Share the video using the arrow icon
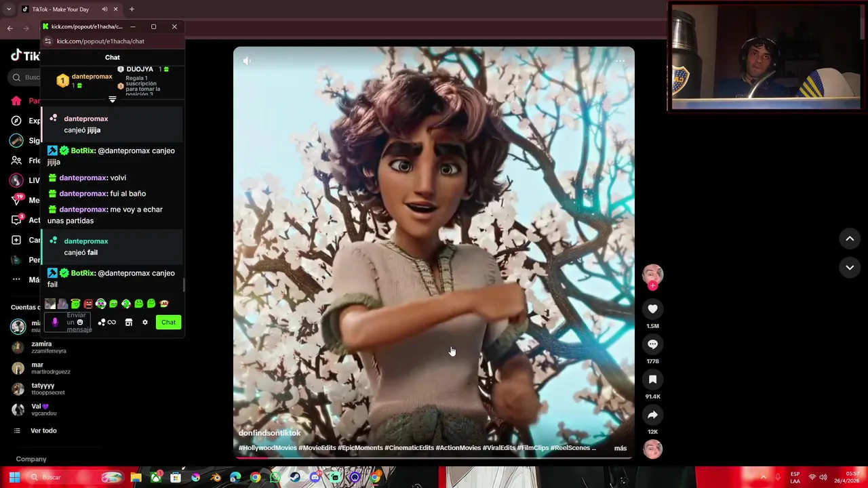The width and height of the screenshot is (868, 488). point(652,415)
